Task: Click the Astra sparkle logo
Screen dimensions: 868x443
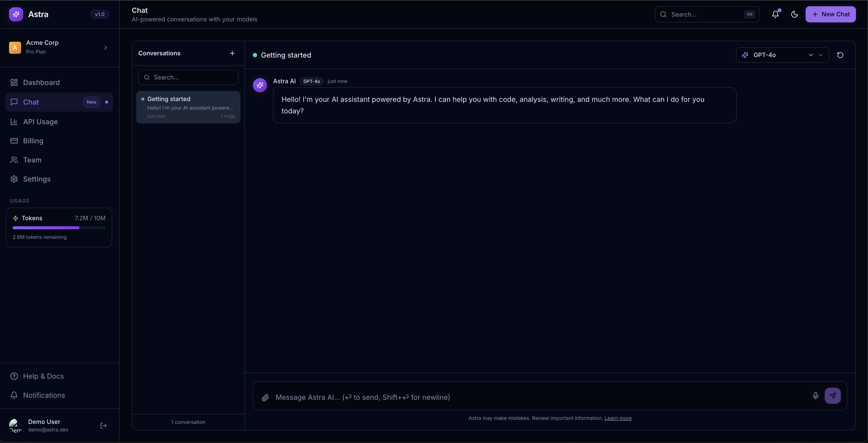Action: pyautogui.click(x=16, y=14)
